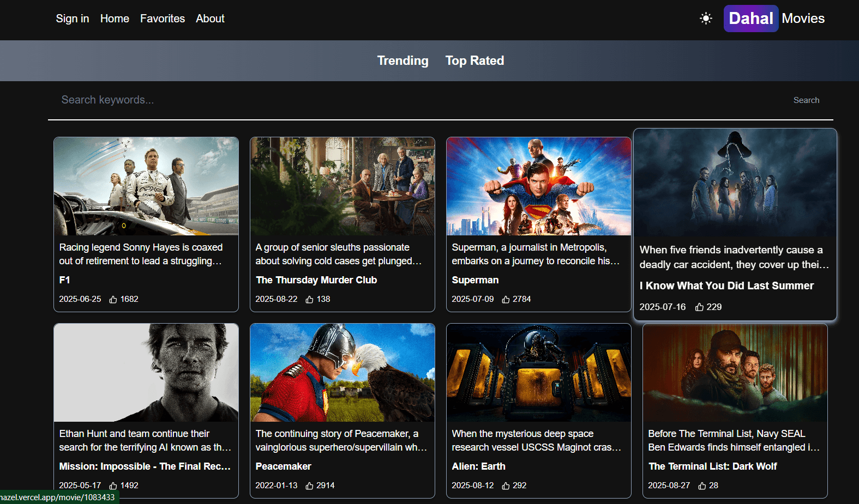Switch to the Top Rated tab
Viewport: 859px width, 504px height.
(x=474, y=60)
